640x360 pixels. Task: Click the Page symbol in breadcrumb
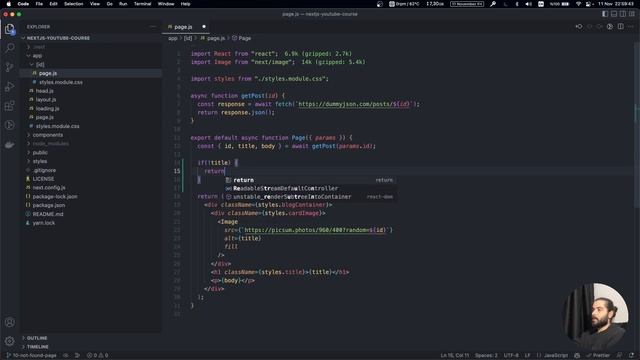click(242, 38)
